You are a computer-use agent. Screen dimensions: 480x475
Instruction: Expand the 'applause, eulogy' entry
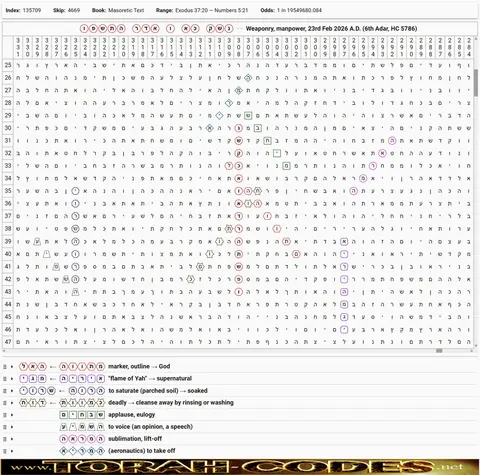tap(12, 415)
